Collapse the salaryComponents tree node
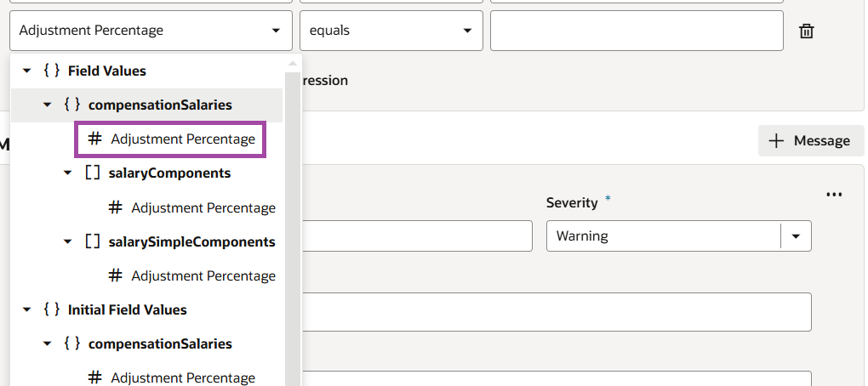Screen dimensions: 868x386 (68, 173)
